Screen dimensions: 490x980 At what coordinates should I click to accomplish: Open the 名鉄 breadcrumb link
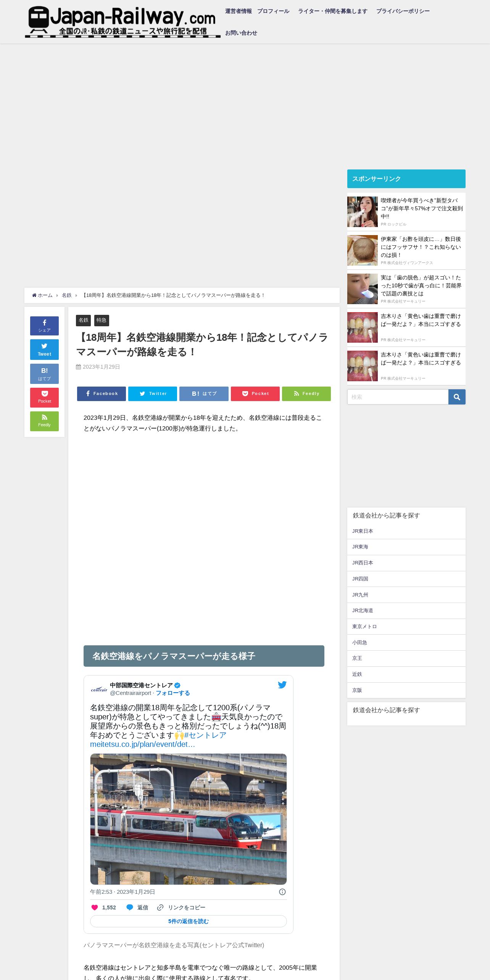67,295
